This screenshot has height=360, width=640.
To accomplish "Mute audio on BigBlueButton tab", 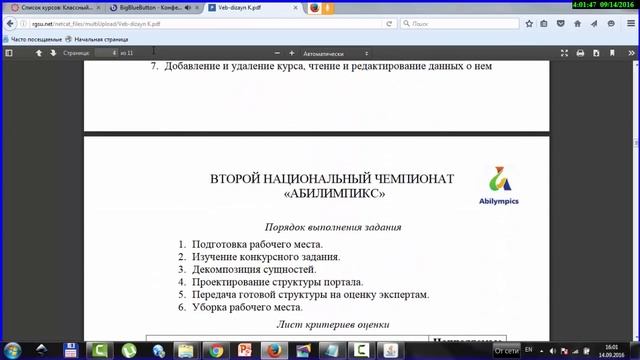I will 188,8.
